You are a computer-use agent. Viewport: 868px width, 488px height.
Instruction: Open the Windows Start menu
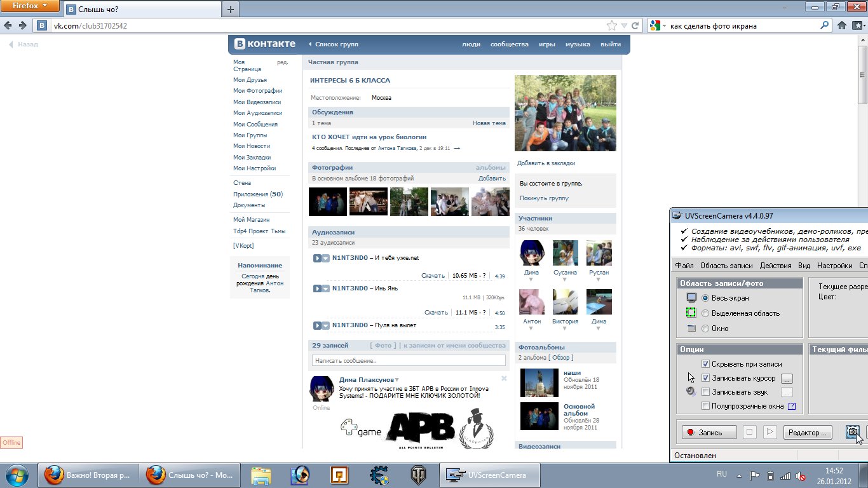click(x=17, y=475)
